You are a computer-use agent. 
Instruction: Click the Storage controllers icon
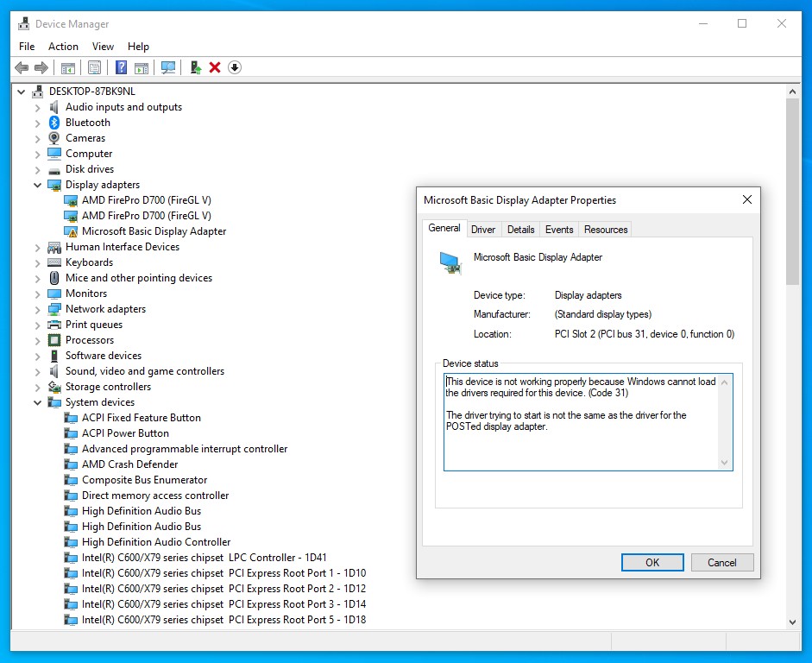[54, 387]
